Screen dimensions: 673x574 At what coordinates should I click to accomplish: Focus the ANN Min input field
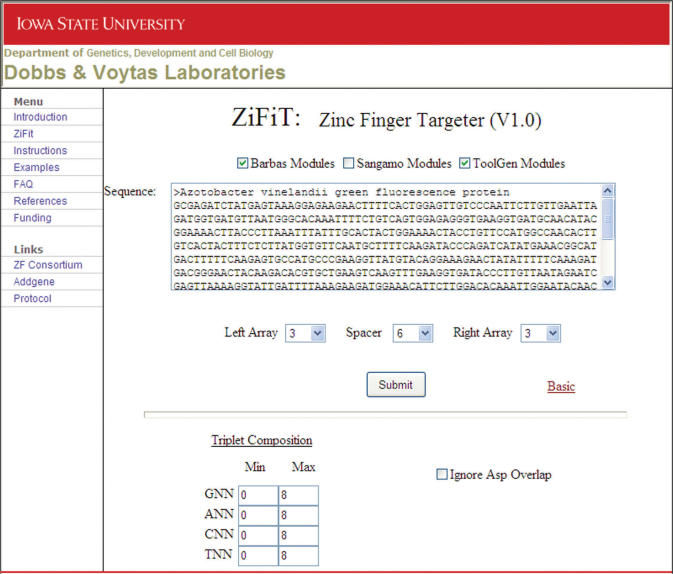[x=258, y=515]
